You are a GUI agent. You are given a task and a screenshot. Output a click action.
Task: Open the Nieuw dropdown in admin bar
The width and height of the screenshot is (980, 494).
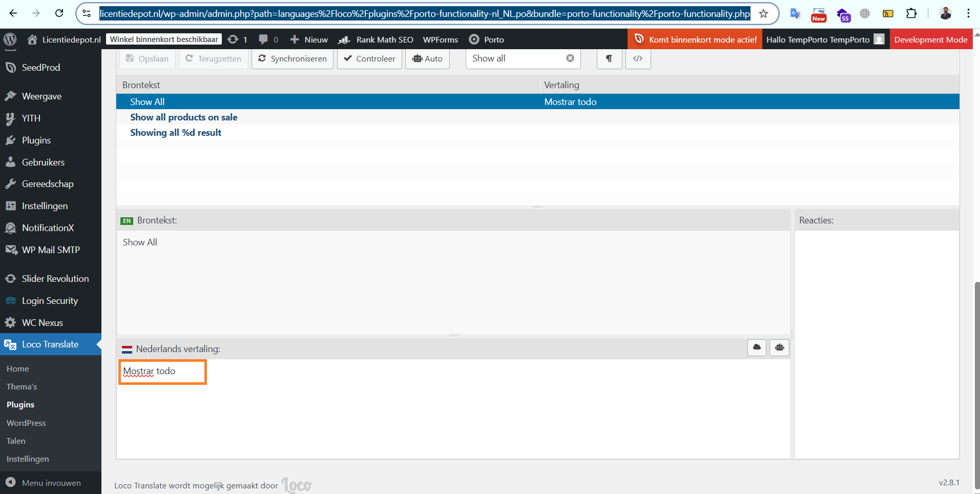coord(309,39)
